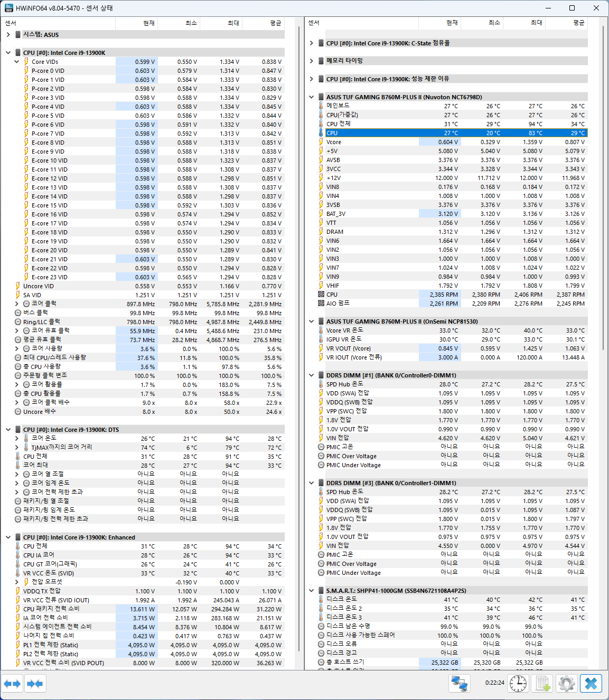
Task: Select PMIC Over Voltage under DIMM [#3]
Action: pos(452,564)
